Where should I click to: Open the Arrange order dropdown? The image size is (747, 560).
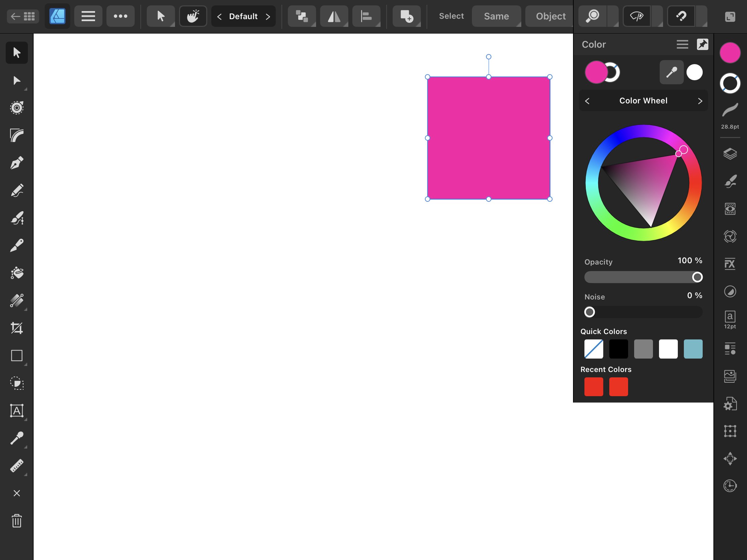[302, 16]
